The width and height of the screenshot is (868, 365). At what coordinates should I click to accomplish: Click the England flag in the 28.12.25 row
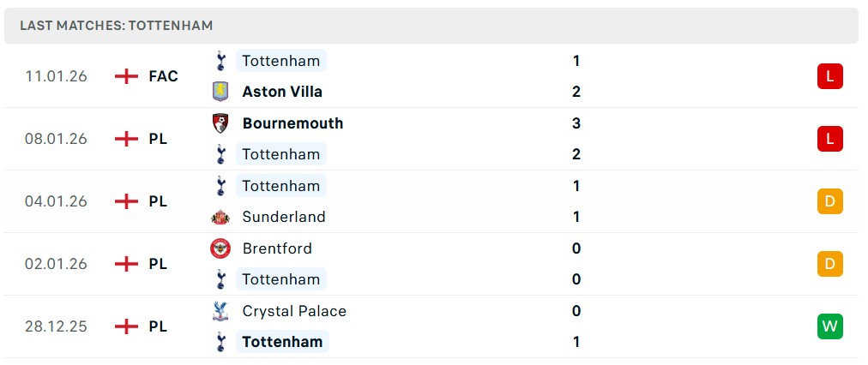127,326
